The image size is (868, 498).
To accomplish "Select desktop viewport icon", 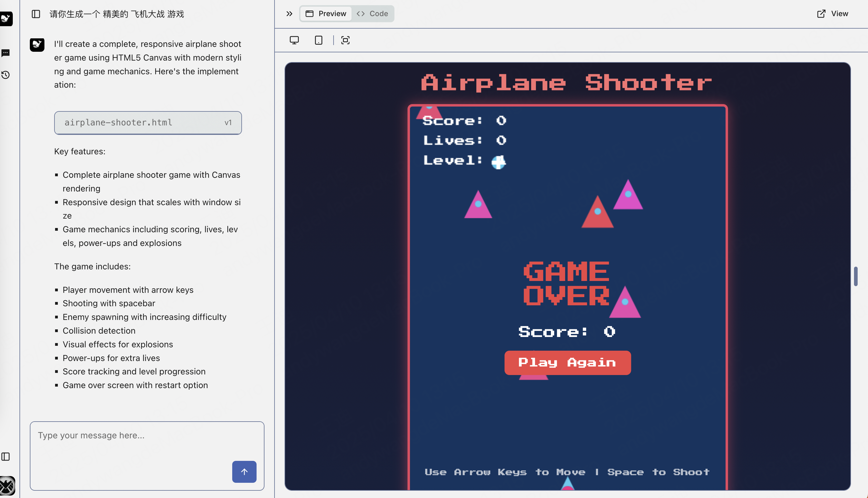I will (x=294, y=40).
